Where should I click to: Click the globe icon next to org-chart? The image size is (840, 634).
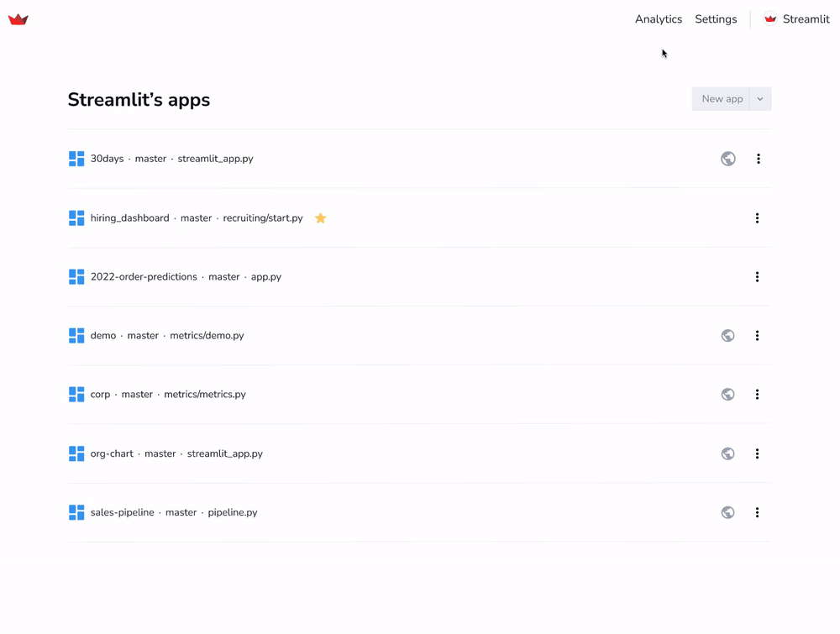[727, 453]
